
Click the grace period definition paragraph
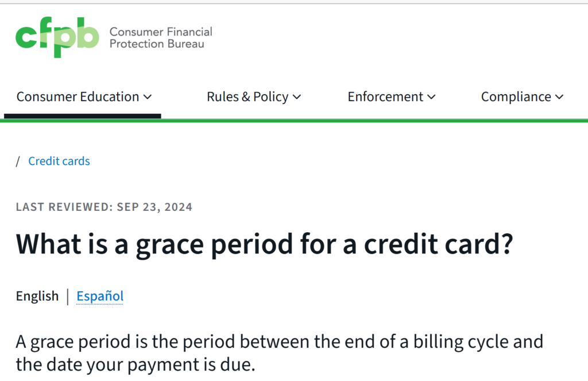point(279,353)
